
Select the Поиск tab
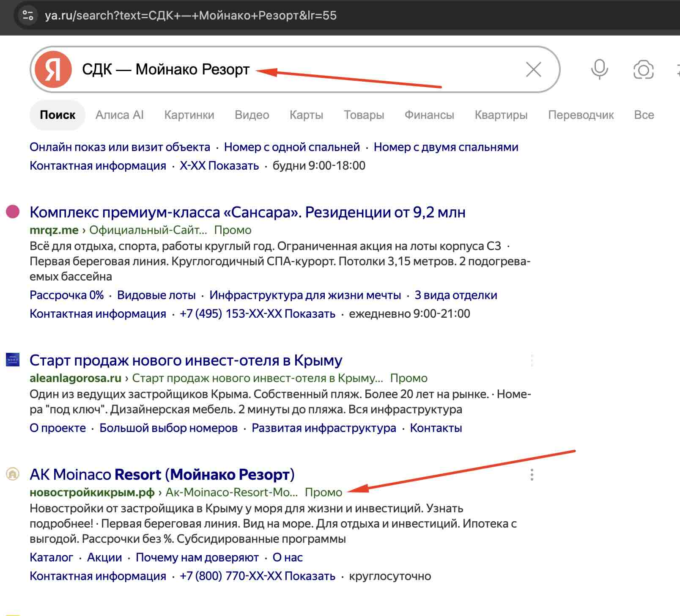click(x=58, y=115)
